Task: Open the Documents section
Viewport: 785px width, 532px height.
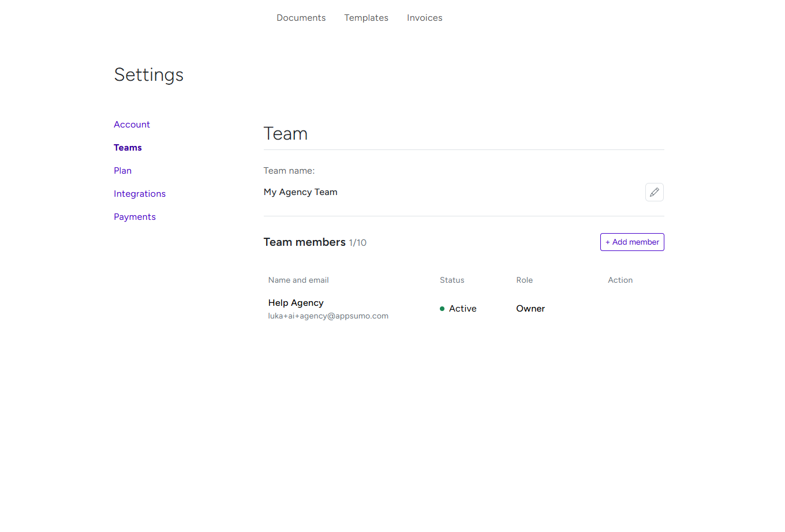Action: pos(301,18)
